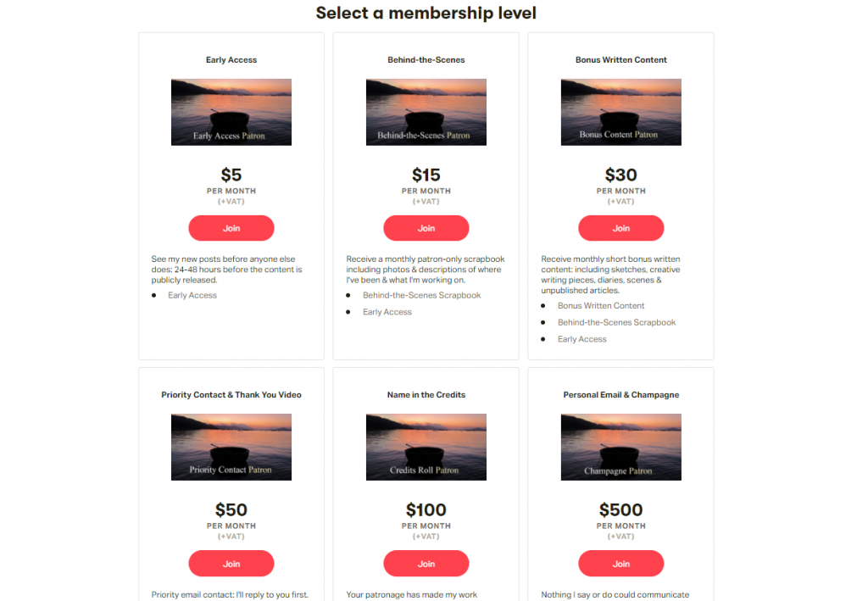Click Join for $100 Name in the Credits
Viewport: 868px width, 601px height.
pos(426,564)
